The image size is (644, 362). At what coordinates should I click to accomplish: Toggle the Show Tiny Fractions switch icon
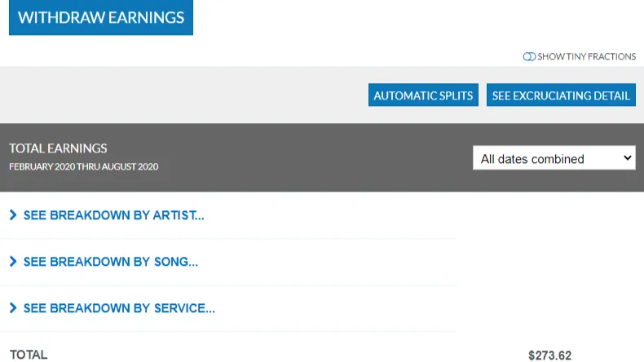(529, 56)
